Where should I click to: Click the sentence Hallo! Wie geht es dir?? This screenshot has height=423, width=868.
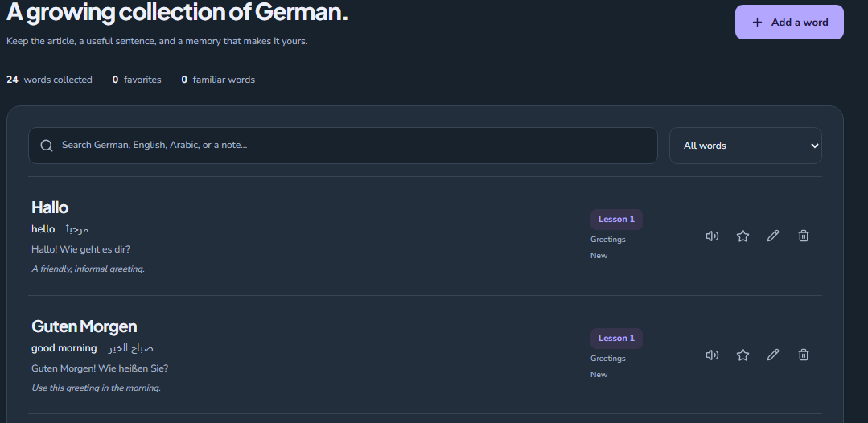(x=80, y=249)
